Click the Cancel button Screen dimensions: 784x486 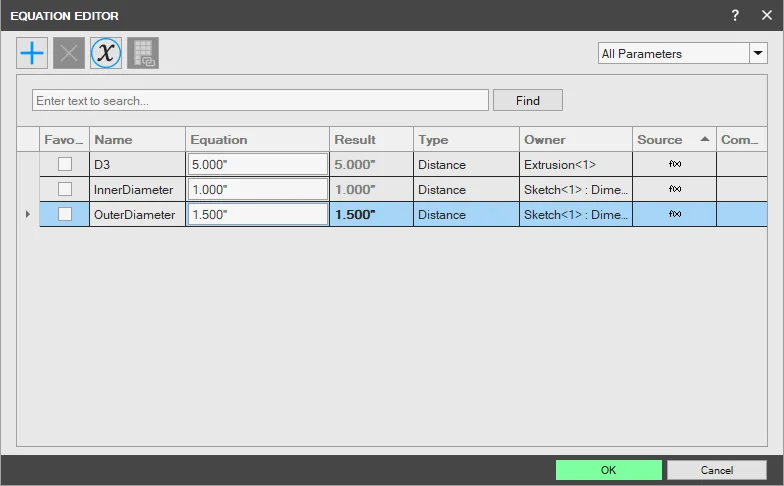click(716, 470)
